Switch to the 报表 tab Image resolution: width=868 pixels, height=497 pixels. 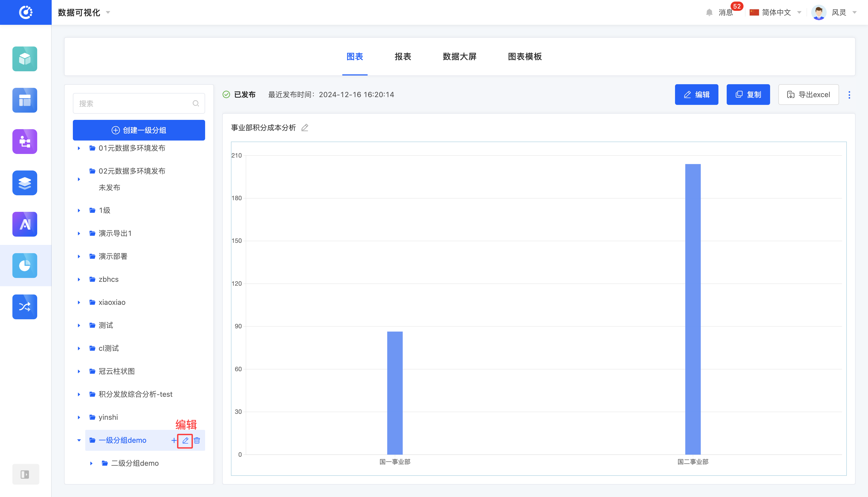(402, 57)
